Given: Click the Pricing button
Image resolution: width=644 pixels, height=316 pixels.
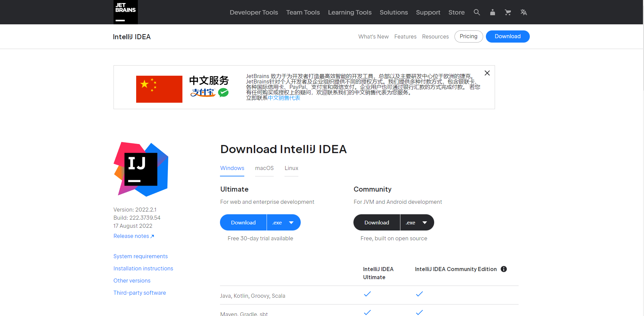Looking at the screenshot, I should coord(469,37).
